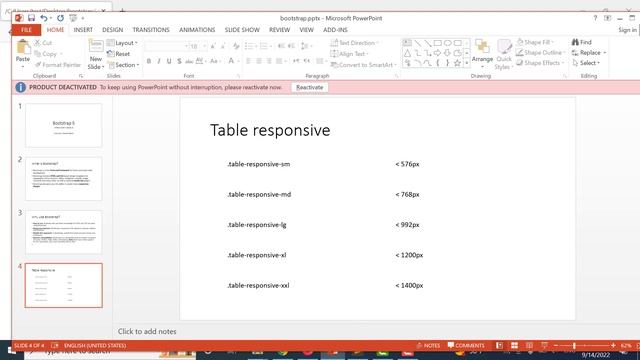The width and height of the screenshot is (640, 360).
Task: Expand the shapes gallery More arrow
Action: [467, 63]
